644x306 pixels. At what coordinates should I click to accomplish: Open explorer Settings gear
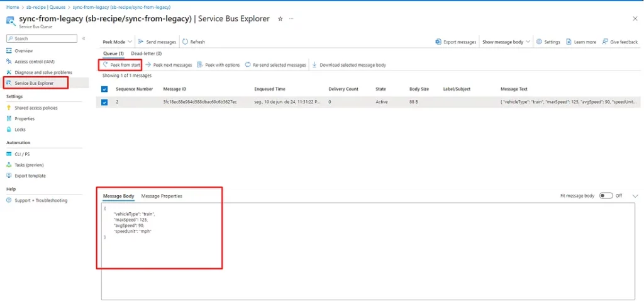pyautogui.click(x=548, y=42)
